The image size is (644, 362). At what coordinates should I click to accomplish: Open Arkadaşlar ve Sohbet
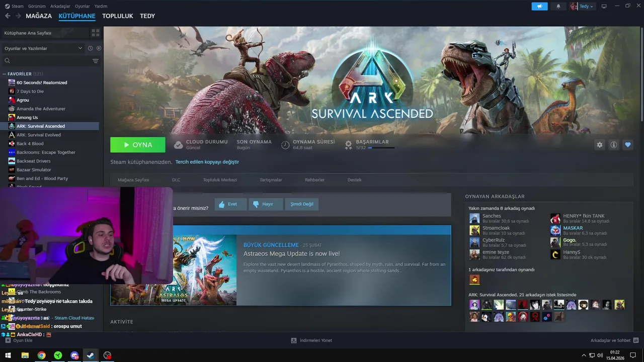tap(614, 340)
